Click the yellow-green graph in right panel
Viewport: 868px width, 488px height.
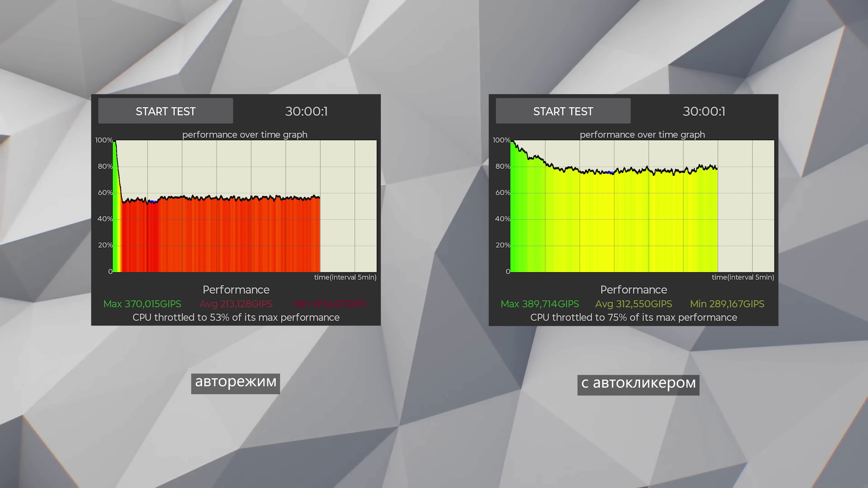pos(642,206)
